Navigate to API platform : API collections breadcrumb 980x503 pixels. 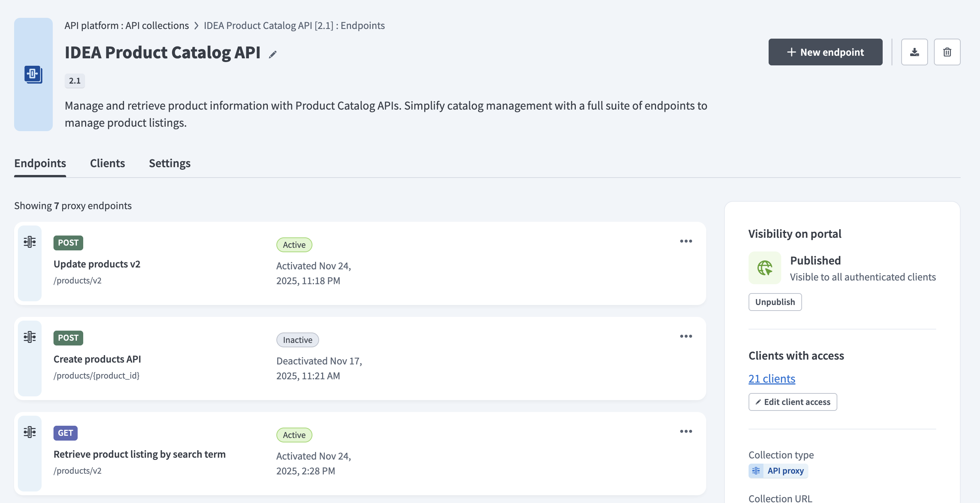click(126, 26)
